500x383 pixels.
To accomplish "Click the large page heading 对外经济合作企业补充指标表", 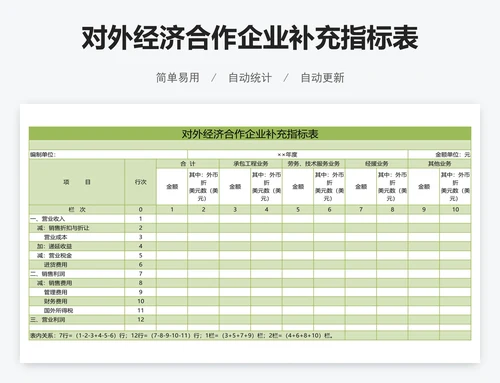I will coord(250,38).
